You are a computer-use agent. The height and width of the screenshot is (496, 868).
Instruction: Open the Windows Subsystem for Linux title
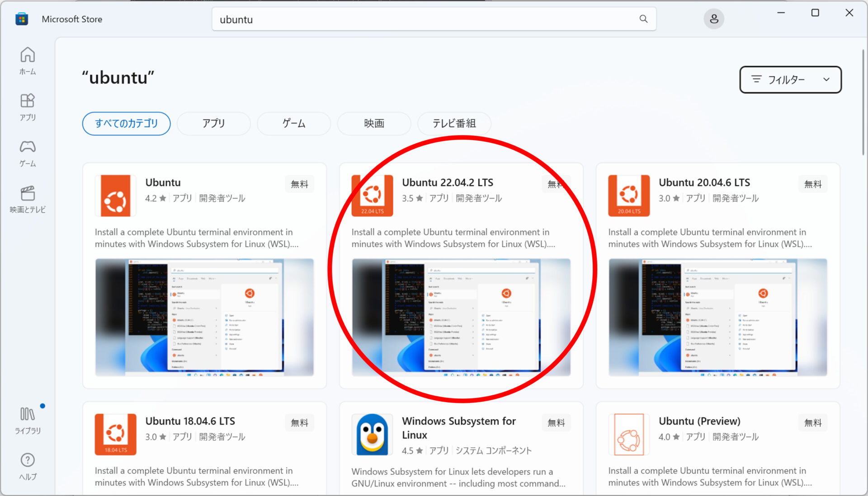[459, 428]
